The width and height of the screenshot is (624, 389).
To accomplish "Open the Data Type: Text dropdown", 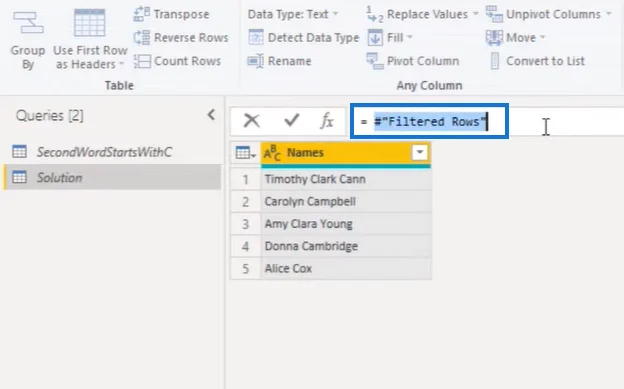I will coord(293,14).
